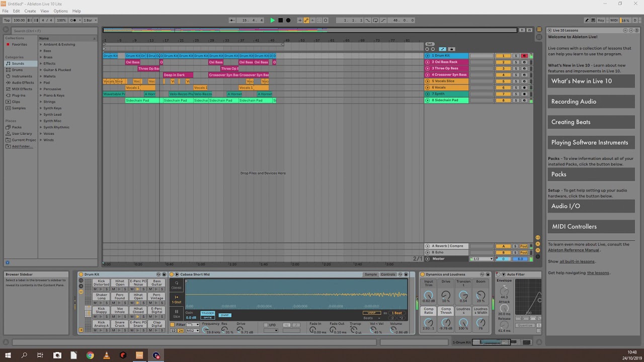644x362 pixels.
Task: Expand Ambient & Evolving folder
Action: (41, 44)
